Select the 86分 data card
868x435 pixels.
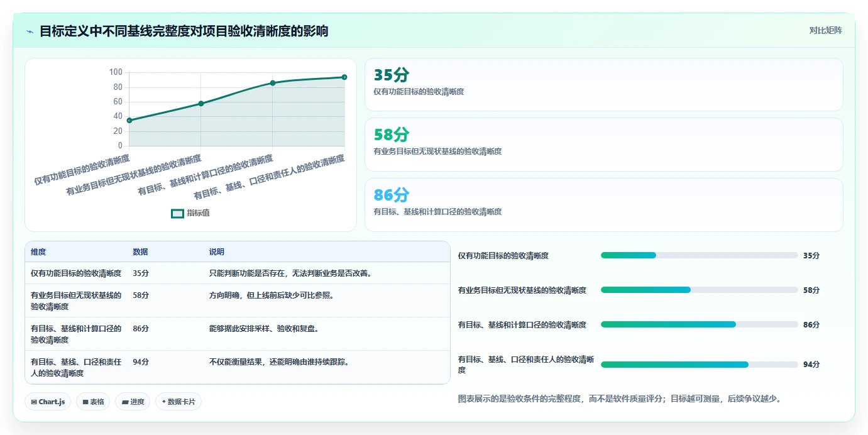[603, 205]
